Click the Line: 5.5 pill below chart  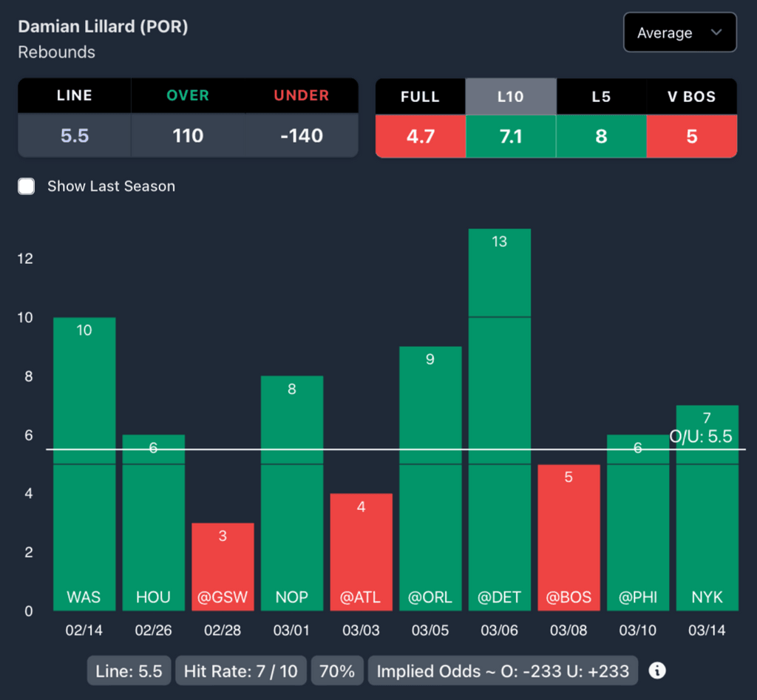point(129,670)
